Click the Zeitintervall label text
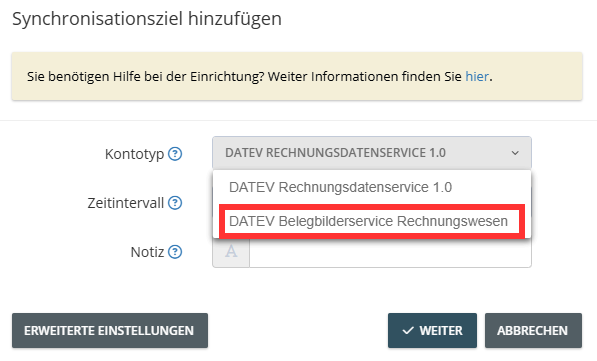597x361 pixels. point(126,203)
